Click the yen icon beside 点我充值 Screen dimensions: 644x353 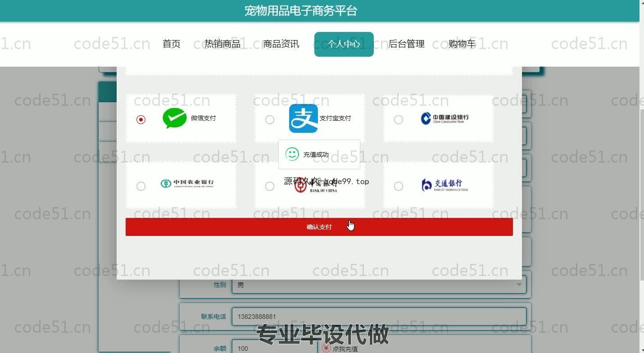[x=327, y=348]
